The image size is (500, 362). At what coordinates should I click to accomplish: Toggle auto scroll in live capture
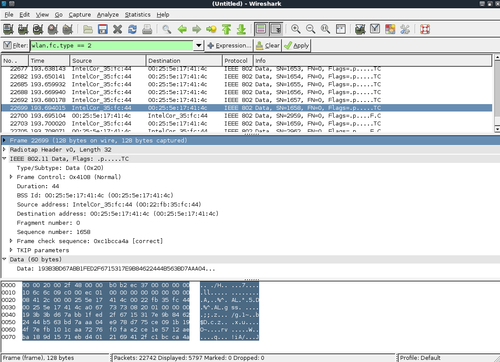point(276,29)
